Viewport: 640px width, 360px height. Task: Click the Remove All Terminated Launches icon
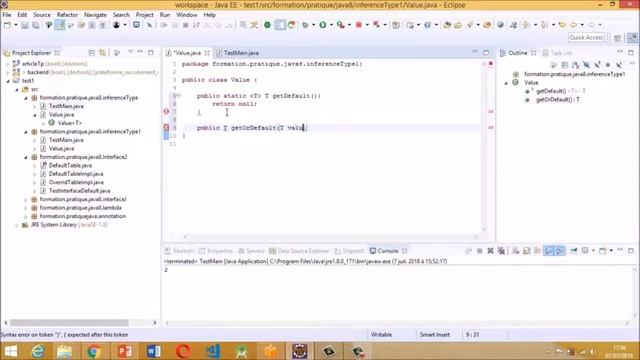coord(501,251)
